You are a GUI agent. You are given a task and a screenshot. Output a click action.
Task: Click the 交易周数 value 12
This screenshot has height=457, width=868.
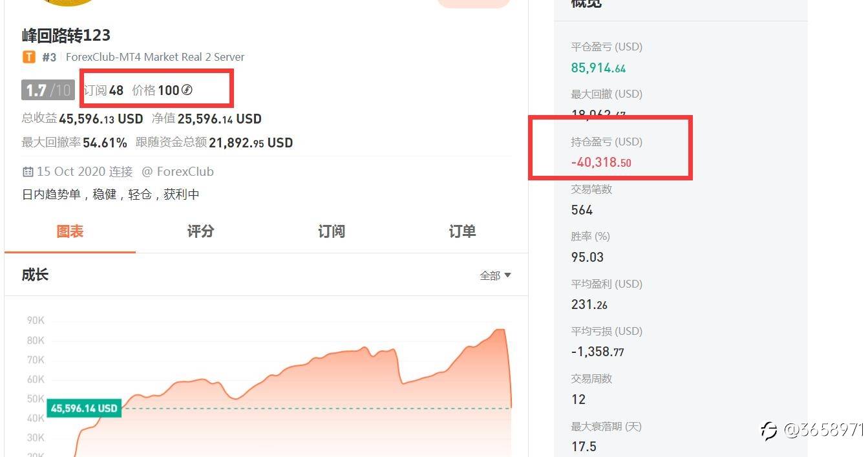578,399
